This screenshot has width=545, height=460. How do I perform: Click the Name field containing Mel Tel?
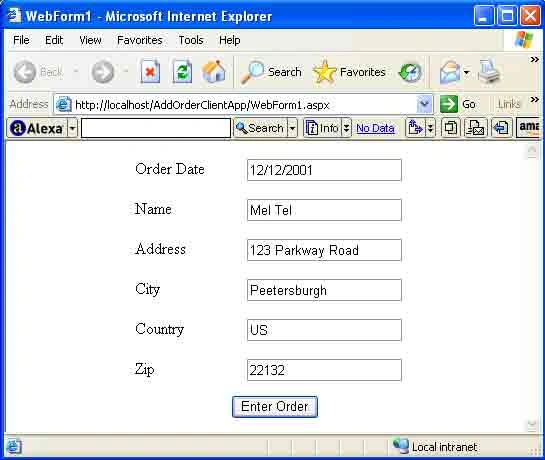pyautogui.click(x=324, y=210)
